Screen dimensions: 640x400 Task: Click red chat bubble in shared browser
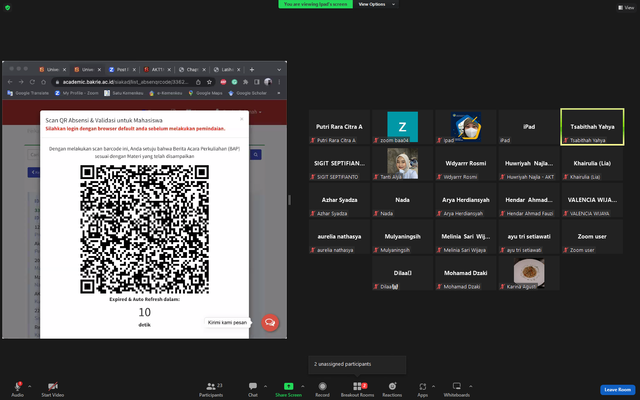click(270, 322)
